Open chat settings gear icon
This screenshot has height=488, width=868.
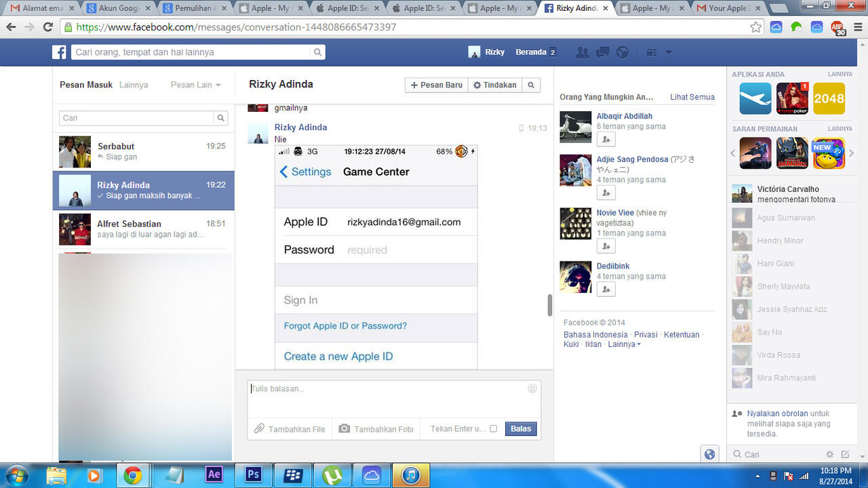click(829, 454)
